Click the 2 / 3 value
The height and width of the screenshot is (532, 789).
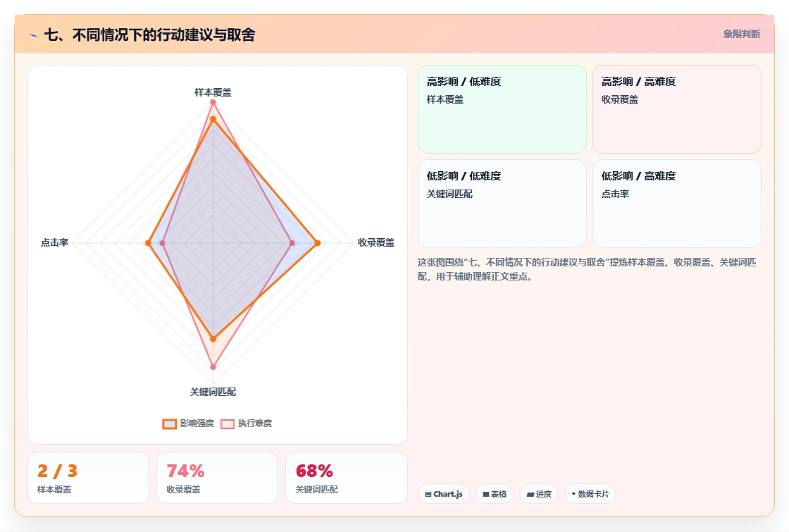tap(57, 471)
